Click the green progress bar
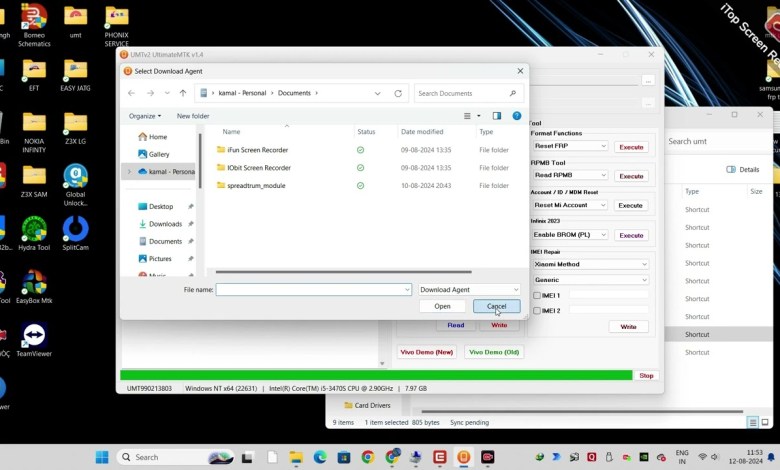Screen dimensions: 780x470 (376, 376)
